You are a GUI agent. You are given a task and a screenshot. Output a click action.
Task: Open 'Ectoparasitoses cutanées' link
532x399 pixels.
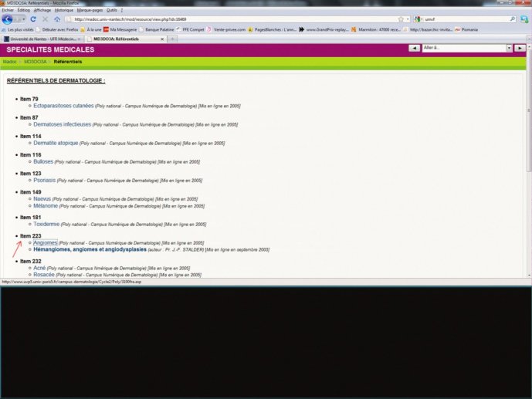click(63, 106)
